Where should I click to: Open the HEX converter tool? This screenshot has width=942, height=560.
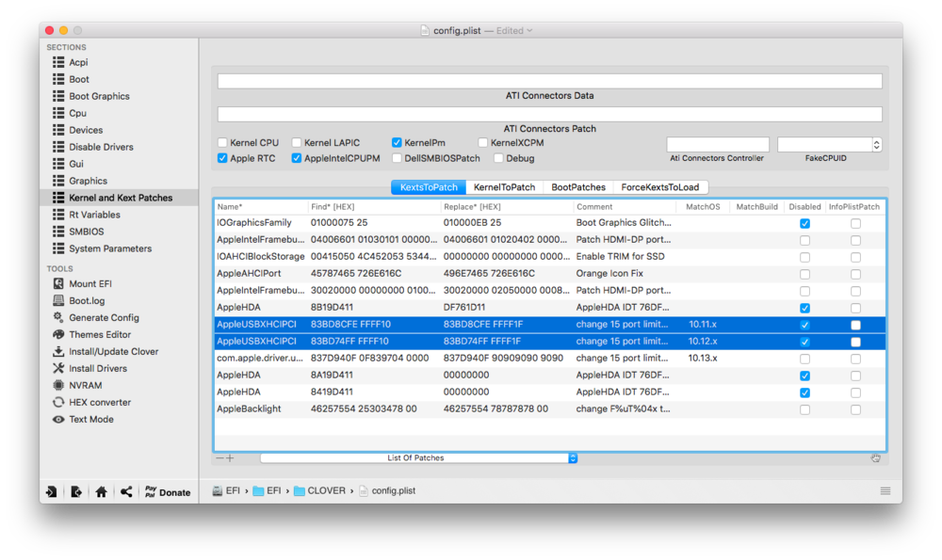click(100, 402)
